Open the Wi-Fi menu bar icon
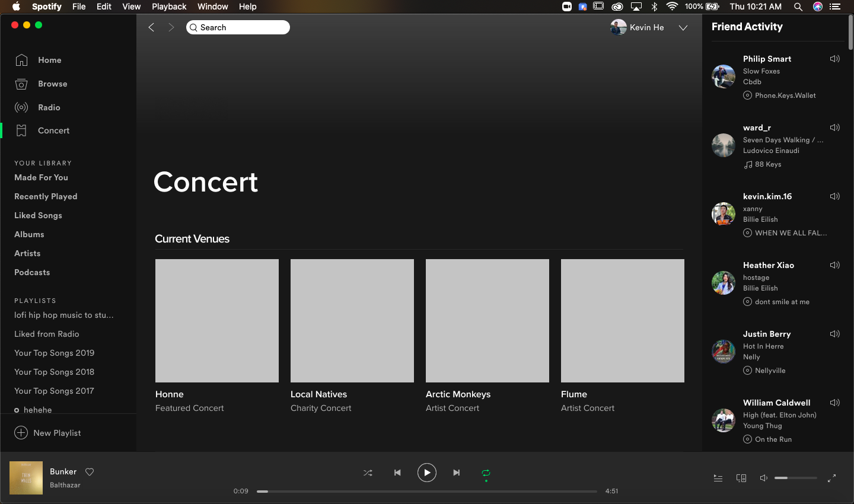 [672, 7]
